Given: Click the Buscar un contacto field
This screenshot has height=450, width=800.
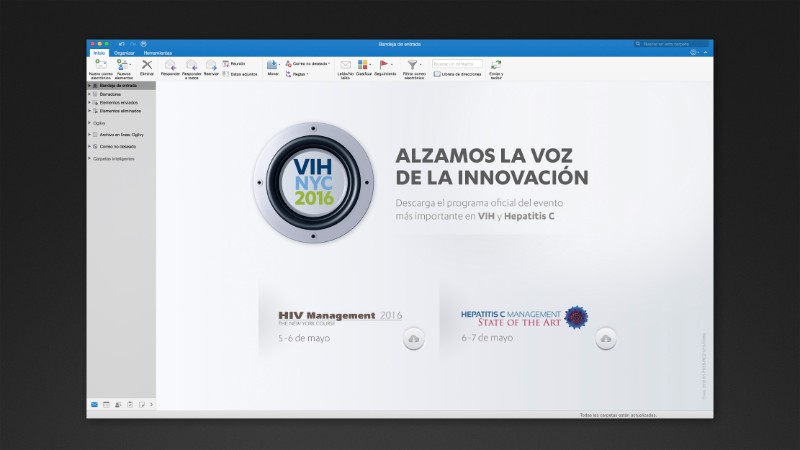Looking at the screenshot, I should tap(457, 64).
